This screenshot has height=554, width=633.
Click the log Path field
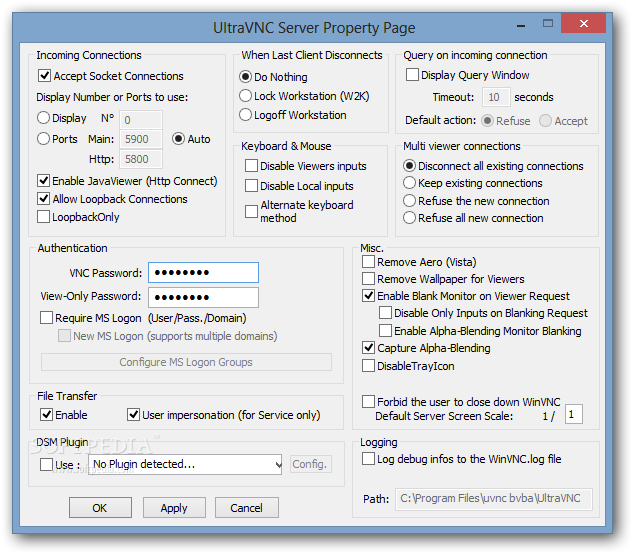coord(494,499)
